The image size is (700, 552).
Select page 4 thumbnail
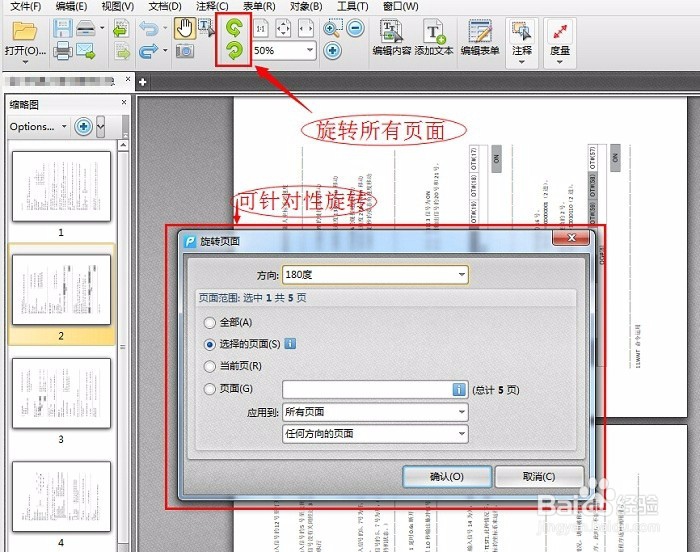61,497
